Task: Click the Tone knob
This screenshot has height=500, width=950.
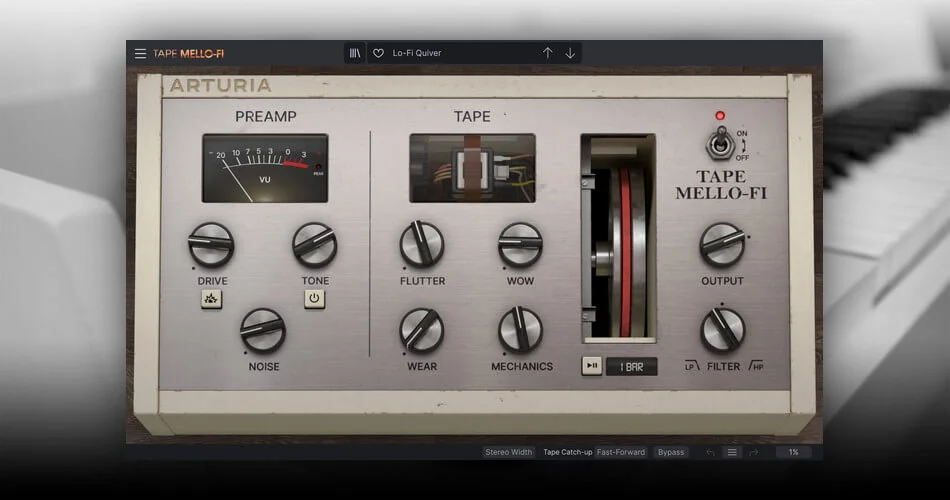Action: pyautogui.click(x=314, y=244)
